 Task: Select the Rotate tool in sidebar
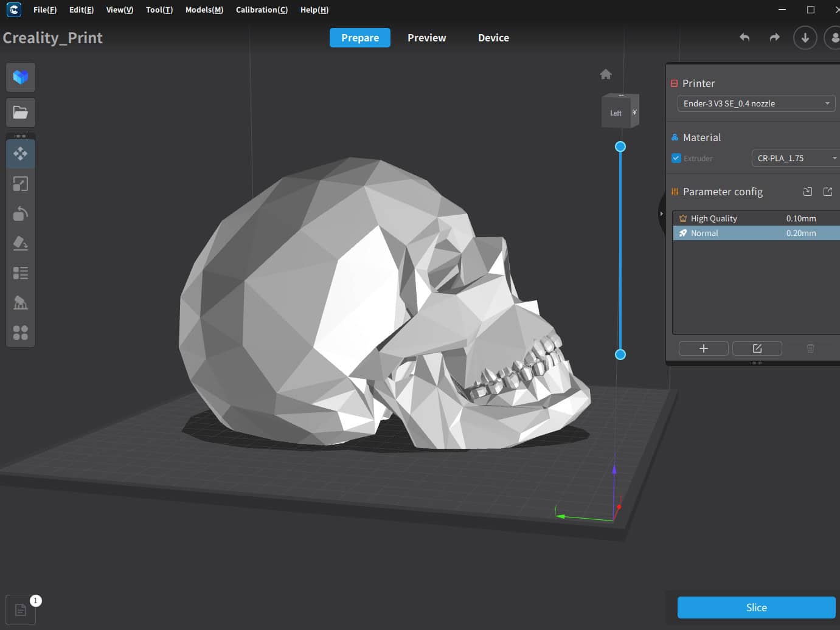pyautogui.click(x=21, y=213)
